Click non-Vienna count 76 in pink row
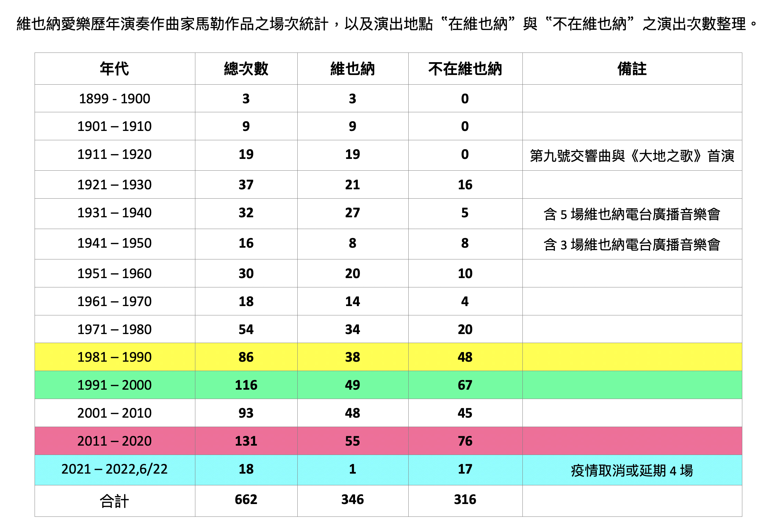 465,441
